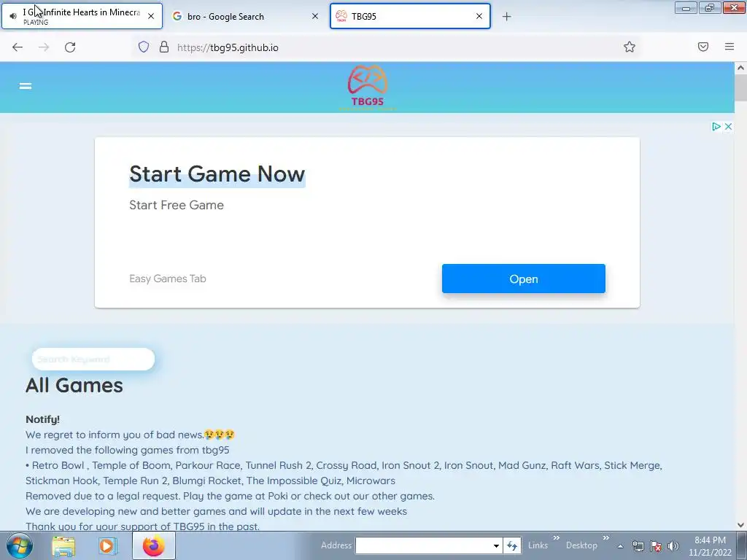Click the taskbar Address input box
The width and height of the screenshot is (747, 560).
[423, 545]
